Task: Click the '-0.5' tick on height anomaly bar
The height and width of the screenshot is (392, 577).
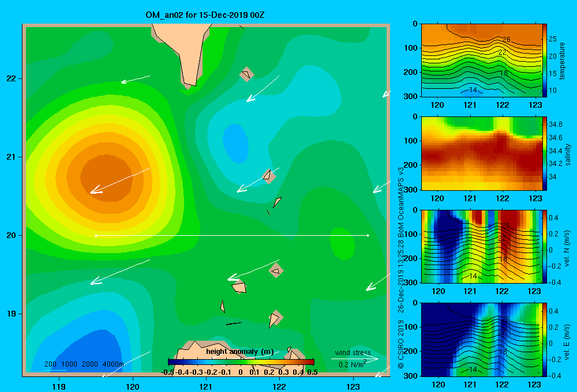Action: coord(167,372)
